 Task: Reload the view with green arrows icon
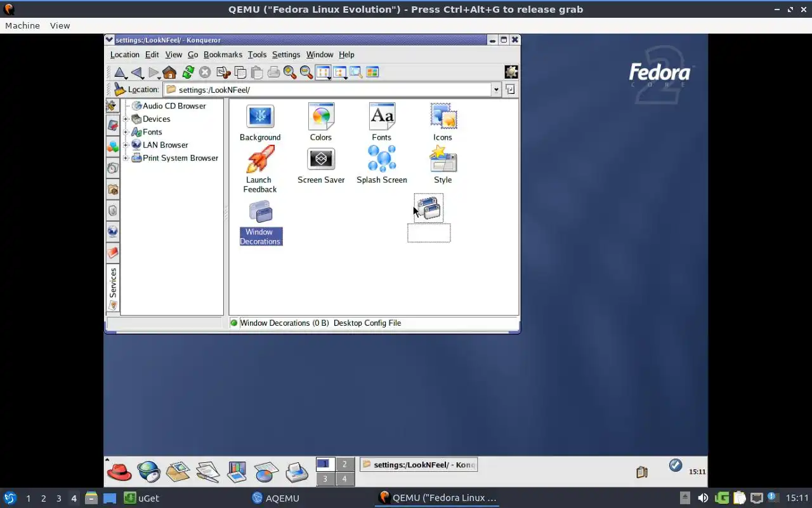coord(188,72)
